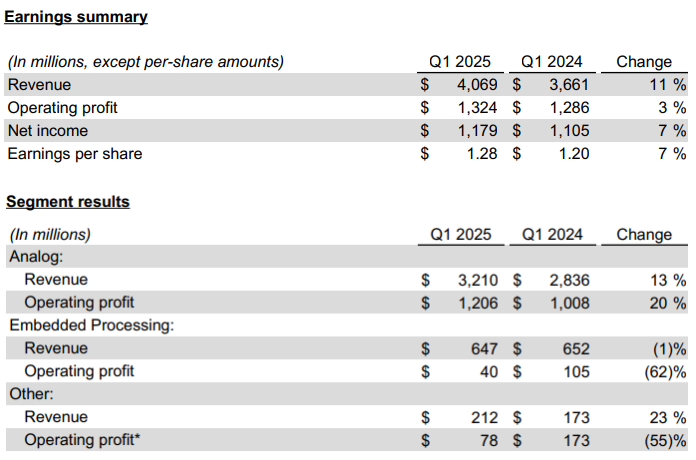The height and width of the screenshot is (460, 696).
Task: Select Embedded Processing revenue value 647
Action: [x=477, y=348]
